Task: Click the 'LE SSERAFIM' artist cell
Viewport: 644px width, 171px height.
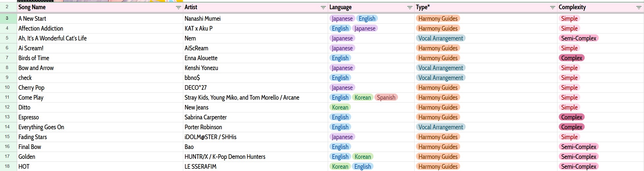Action: click(x=255, y=166)
